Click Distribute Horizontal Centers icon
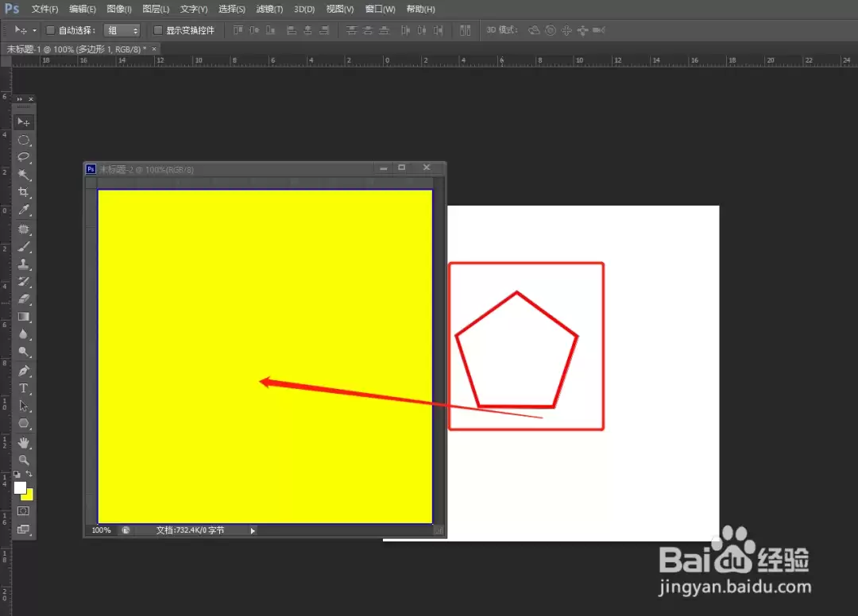Viewport: 858px width, 616px height. (422, 30)
